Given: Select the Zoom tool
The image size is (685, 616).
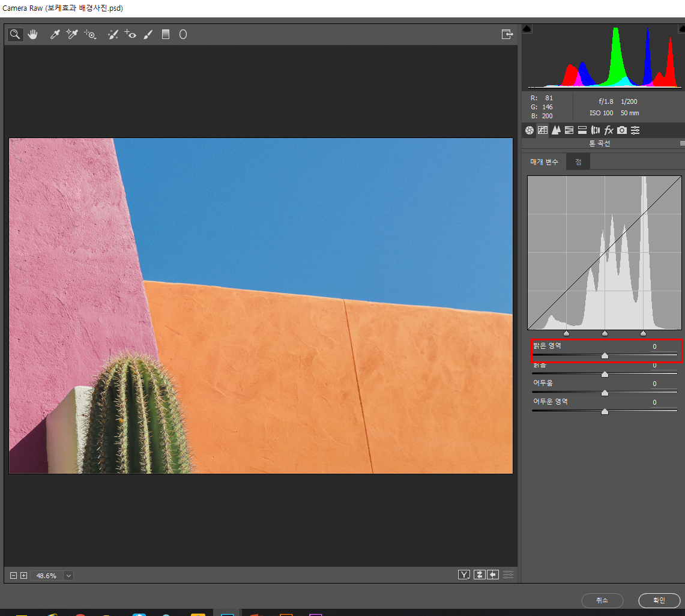Looking at the screenshot, I should [x=15, y=34].
